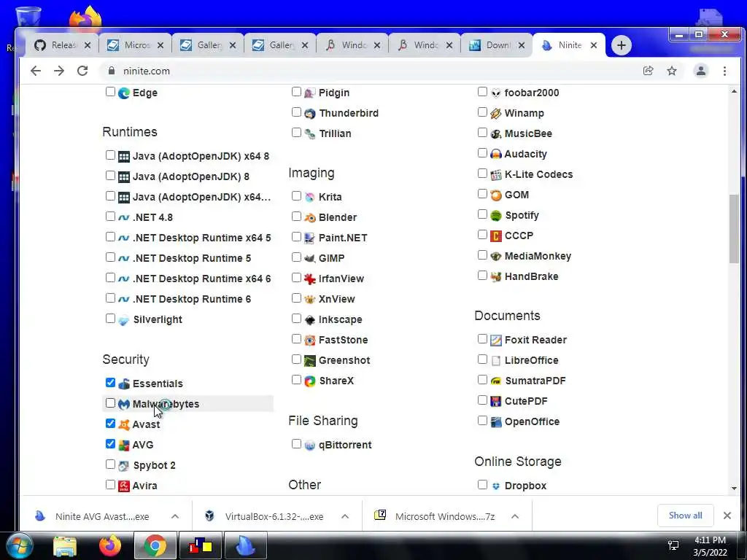The image size is (747, 560).
Task: Open the Chrome profile avatar
Action: [x=701, y=71]
